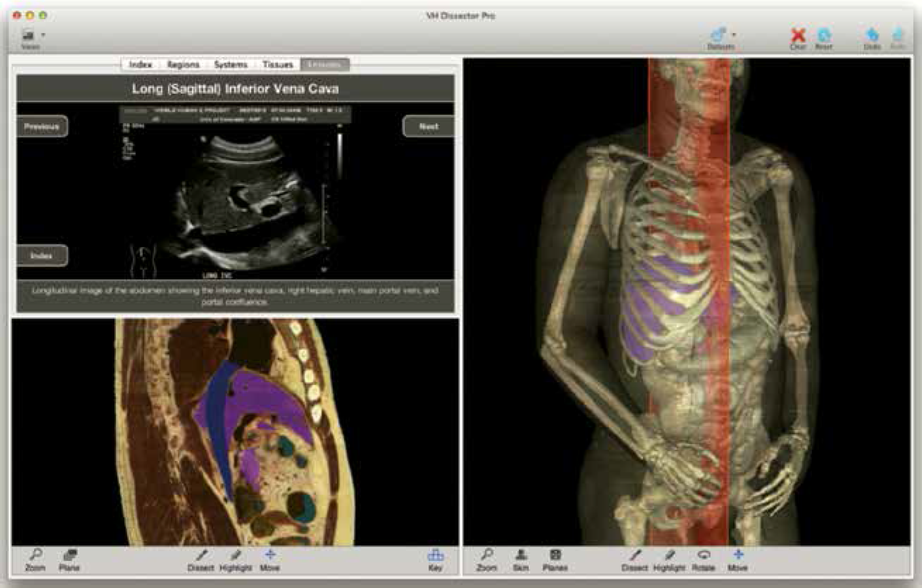The height and width of the screenshot is (588, 922).
Task: Switch to the Systems tab
Action: point(230,65)
